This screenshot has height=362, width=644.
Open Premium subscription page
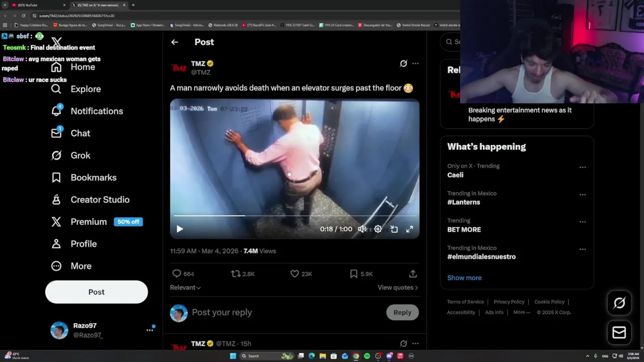click(x=97, y=222)
